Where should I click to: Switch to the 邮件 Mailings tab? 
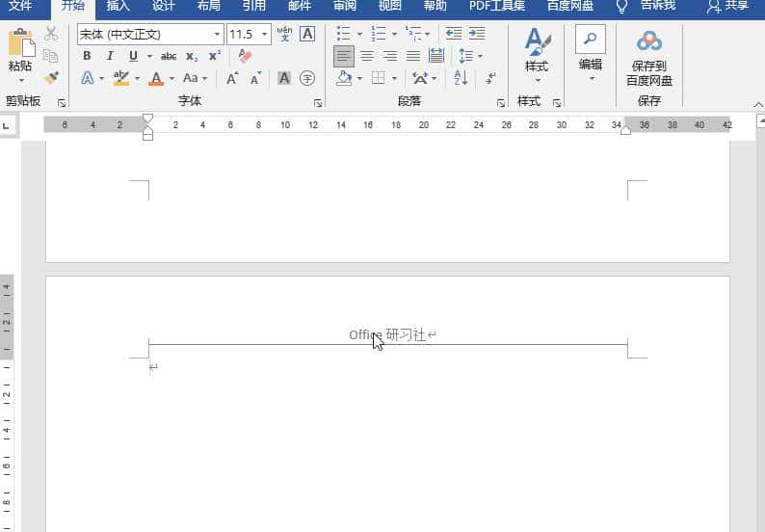[300, 7]
